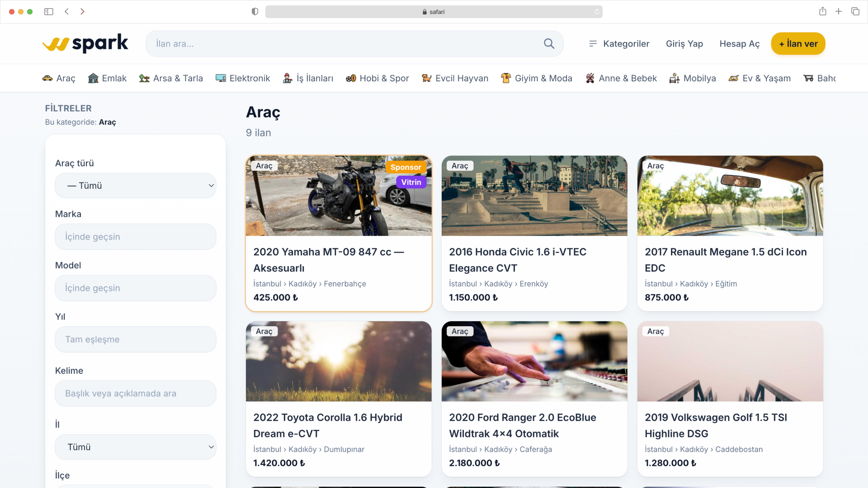
Task: Open the Arsa & Tarla category tab
Action: [171, 78]
